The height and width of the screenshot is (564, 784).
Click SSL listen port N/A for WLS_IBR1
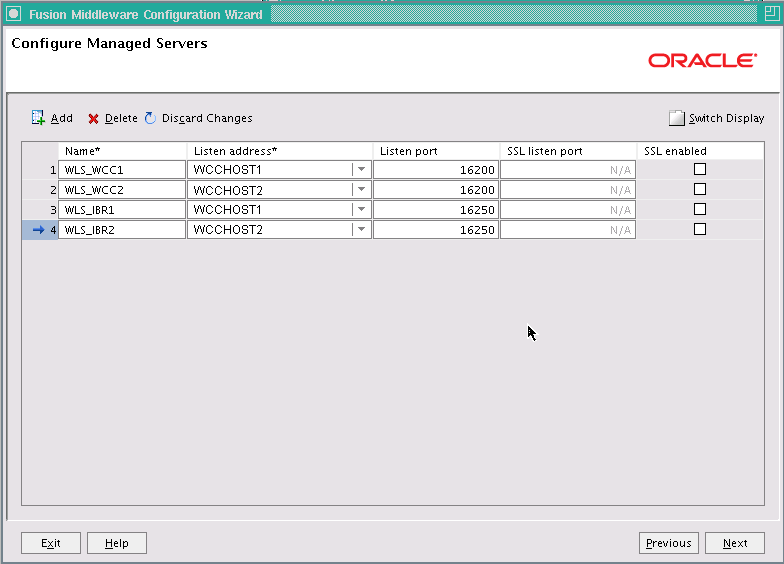click(x=568, y=210)
